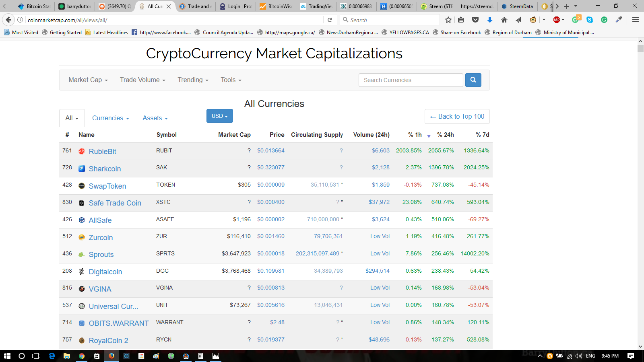Sort table by % 24h column header
The image size is (644, 362).
tap(446, 135)
